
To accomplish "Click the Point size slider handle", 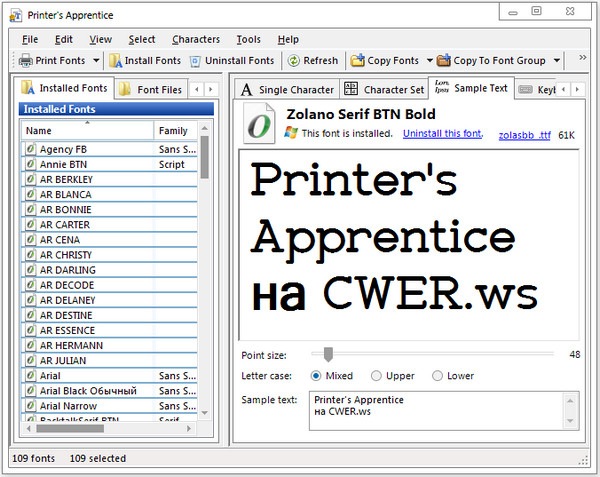I will (x=328, y=353).
